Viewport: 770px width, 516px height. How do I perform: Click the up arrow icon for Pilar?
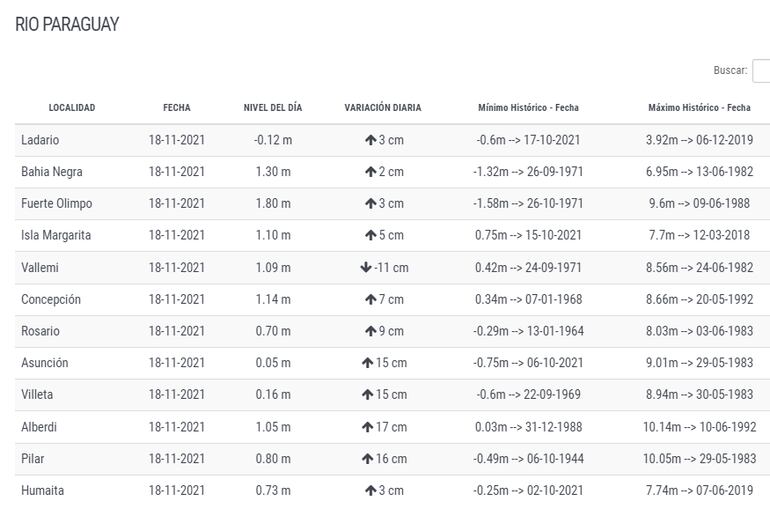click(x=367, y=459)
